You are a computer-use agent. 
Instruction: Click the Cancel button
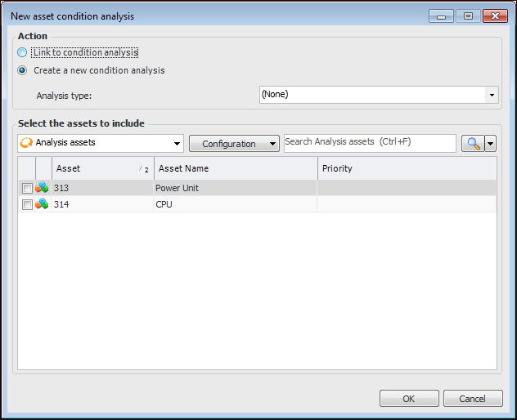click(473, 399)
